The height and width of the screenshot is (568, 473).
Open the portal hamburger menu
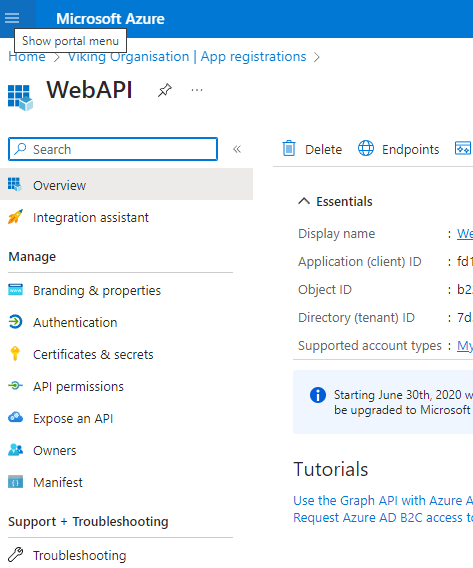click(x=12, y=18)
